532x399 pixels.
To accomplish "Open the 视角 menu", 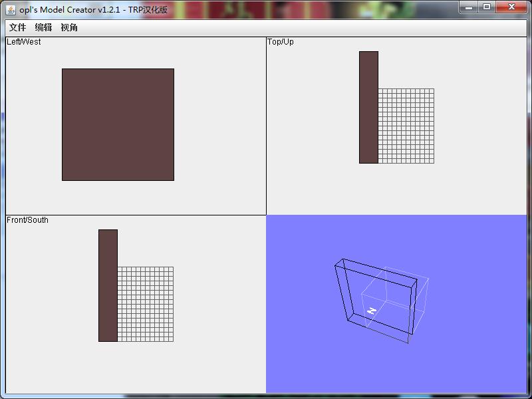I will tap(69, 27).
